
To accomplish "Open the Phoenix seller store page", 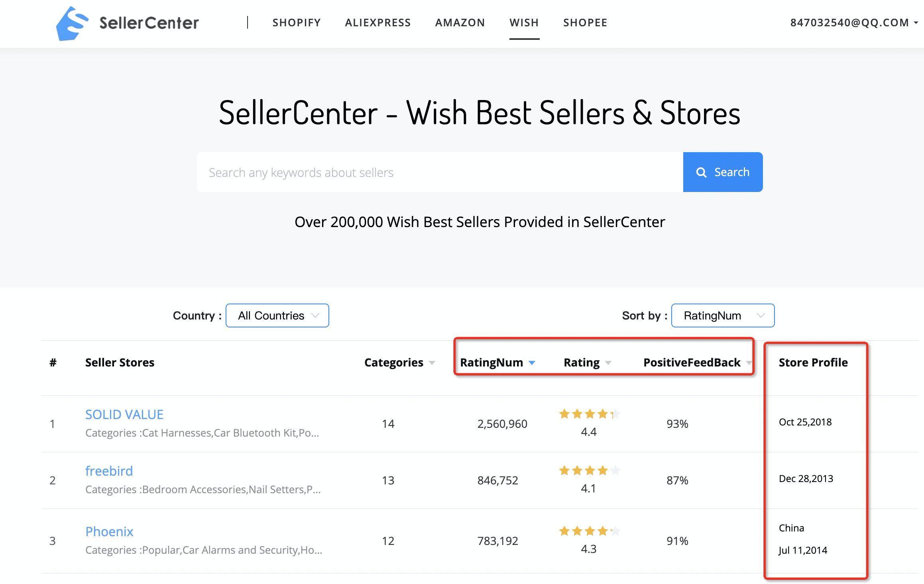I will [x=109, y=532].
